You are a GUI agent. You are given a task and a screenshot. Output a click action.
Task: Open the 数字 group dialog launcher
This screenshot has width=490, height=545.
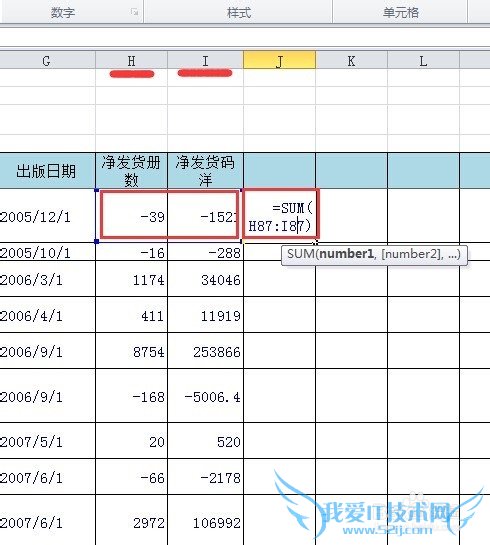pos(134,12)
